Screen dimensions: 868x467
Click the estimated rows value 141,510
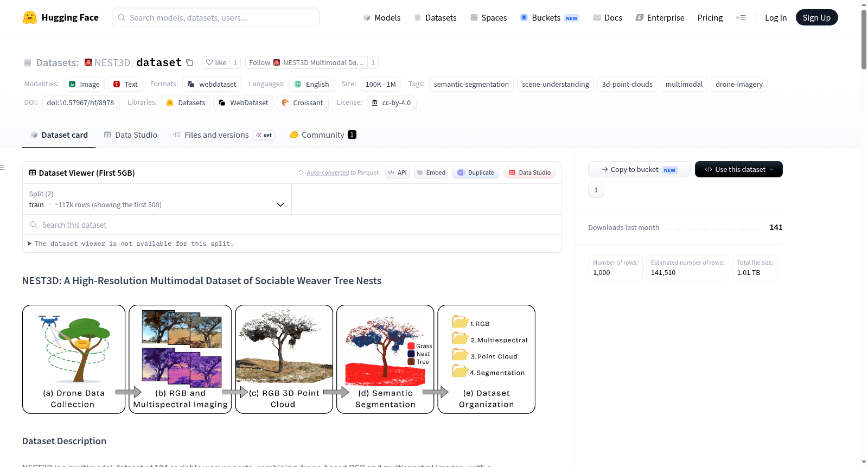pyautogui.click(x=663, y=273)
